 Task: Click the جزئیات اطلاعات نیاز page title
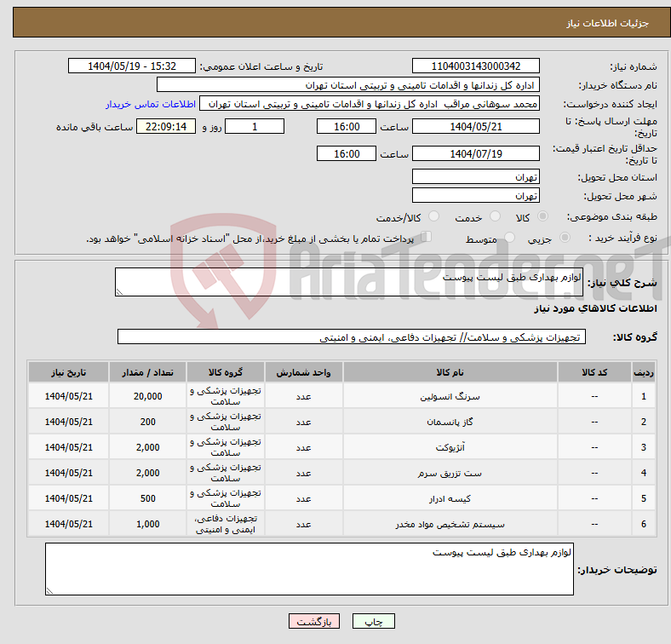(x=608, y=23)
